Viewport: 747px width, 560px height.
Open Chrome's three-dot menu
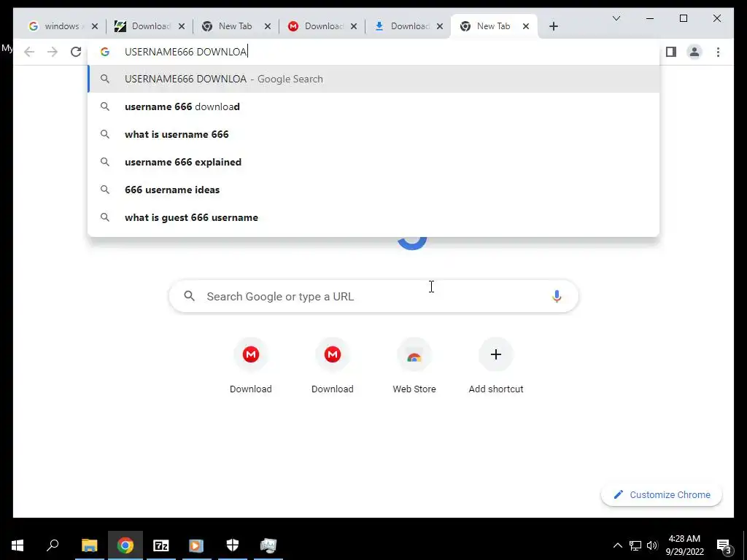tap(718, 52)
